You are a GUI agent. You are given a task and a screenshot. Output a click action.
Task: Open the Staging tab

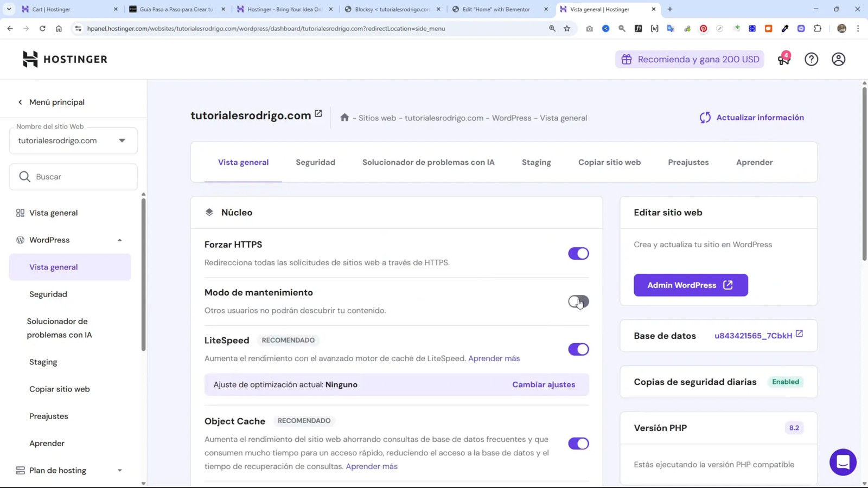[536, 162]
